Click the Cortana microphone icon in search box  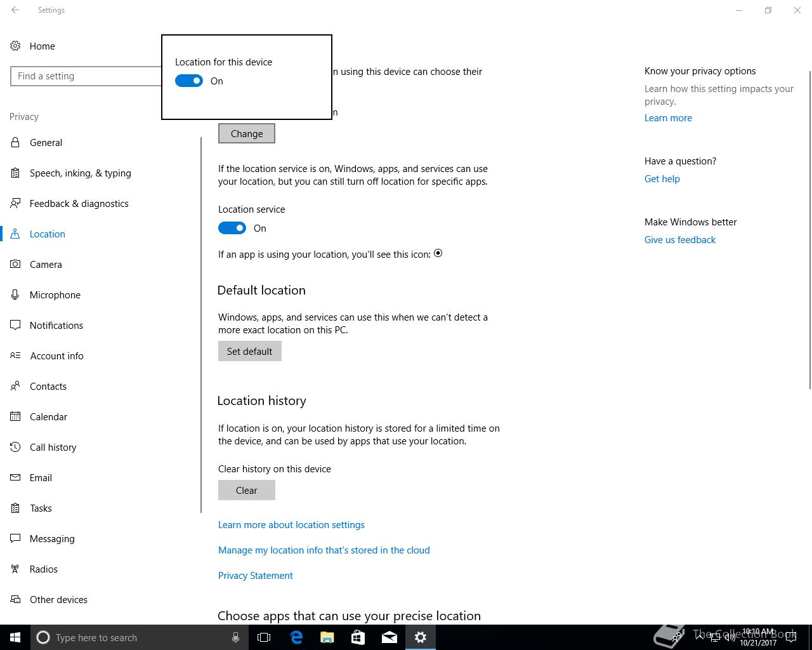[x=235, y=637]
